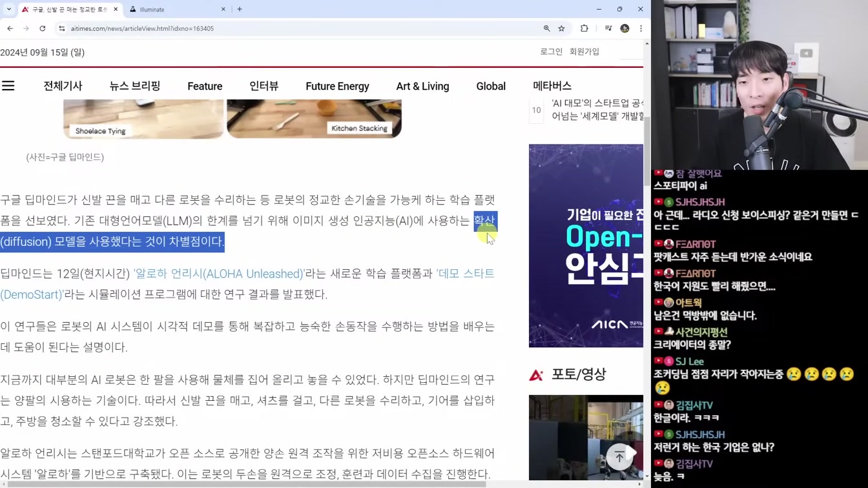Click the Open- 안심 AICA advertisement banner
The width and height of the screenshot is (868, 488).
point(586,245)
